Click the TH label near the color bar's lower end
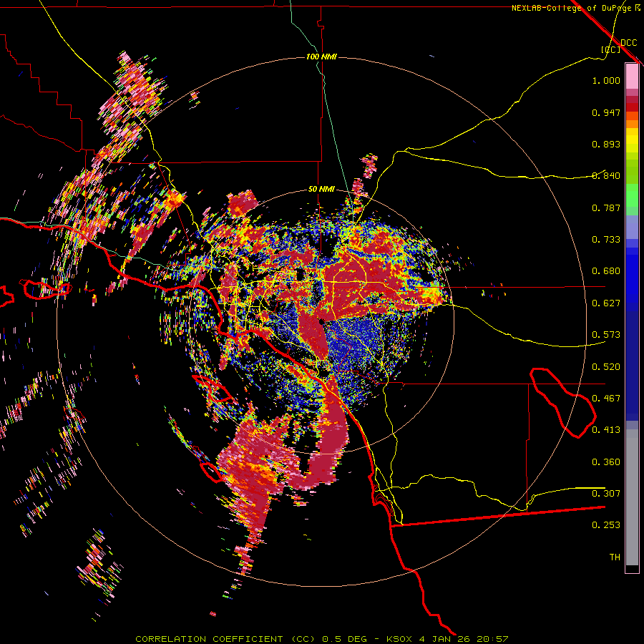The height and width of the screenshot is (644, 644). (x=615, y=557)
